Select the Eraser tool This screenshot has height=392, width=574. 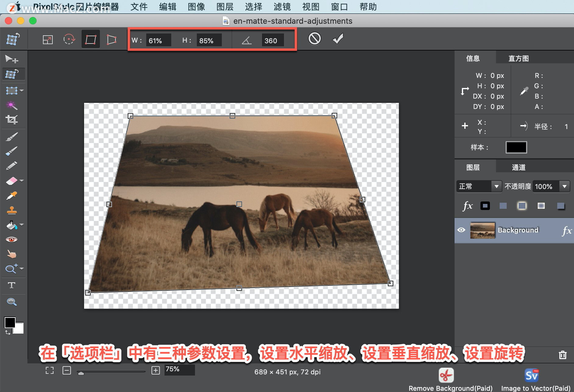coord(12,180)
